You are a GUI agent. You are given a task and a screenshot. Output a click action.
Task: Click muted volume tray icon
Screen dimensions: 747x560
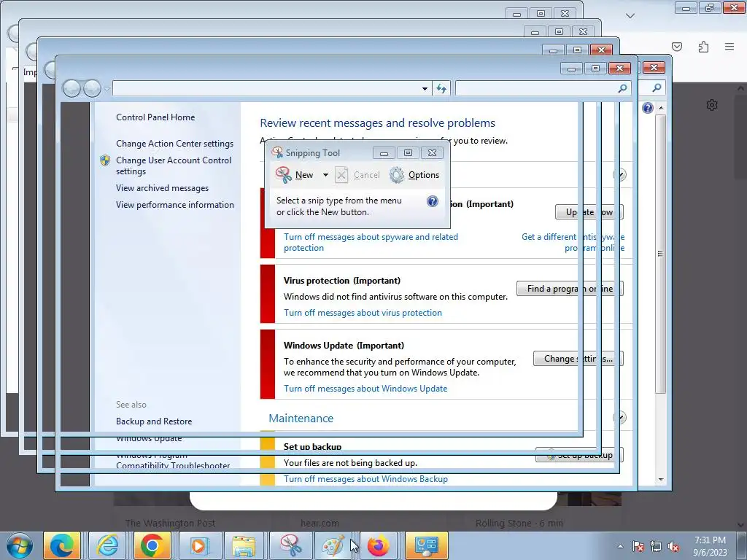coord(673,546)
